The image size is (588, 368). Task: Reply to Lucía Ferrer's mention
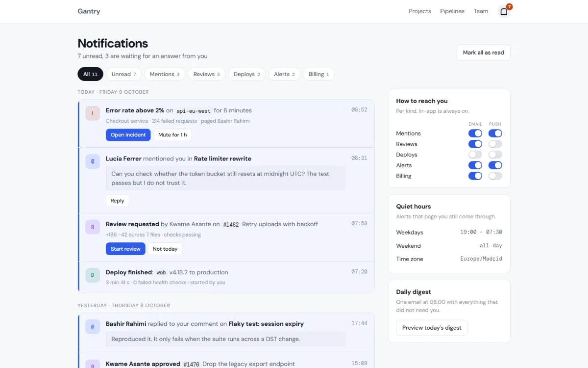(118, 201)
